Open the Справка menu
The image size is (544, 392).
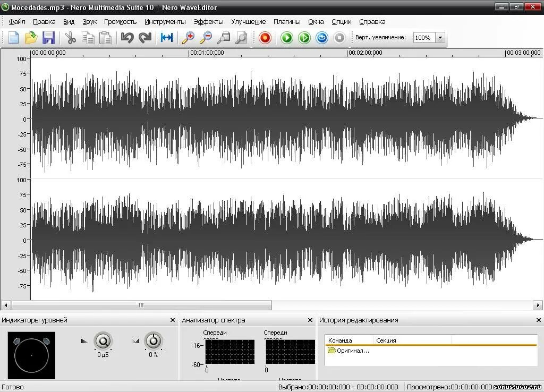pos(372,21)
